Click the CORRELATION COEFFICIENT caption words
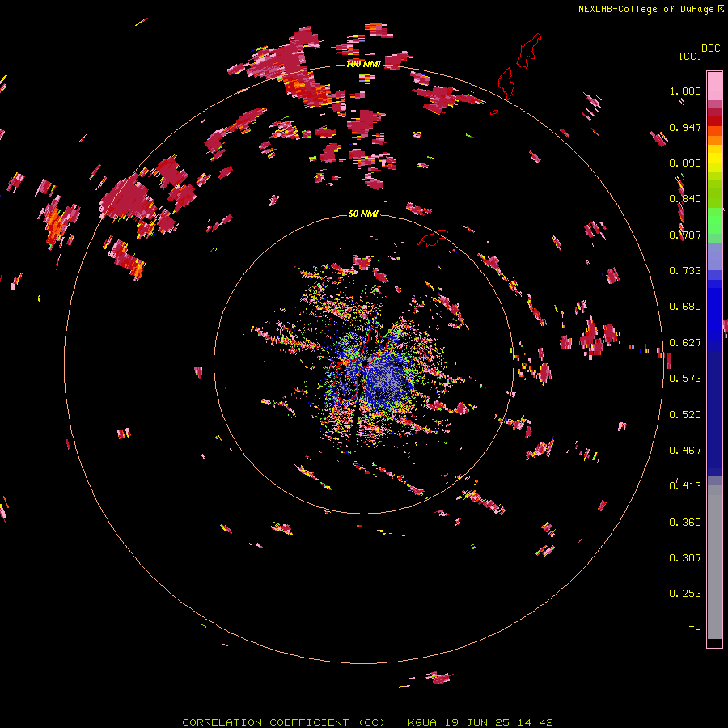The height and width of the screenshot is (728, 728). point(265,722)
